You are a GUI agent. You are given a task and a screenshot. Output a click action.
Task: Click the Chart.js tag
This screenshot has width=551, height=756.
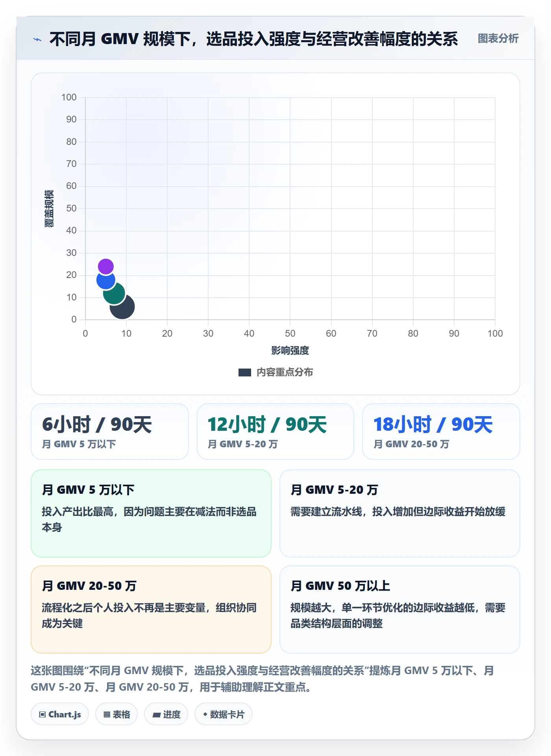(60, 714)
